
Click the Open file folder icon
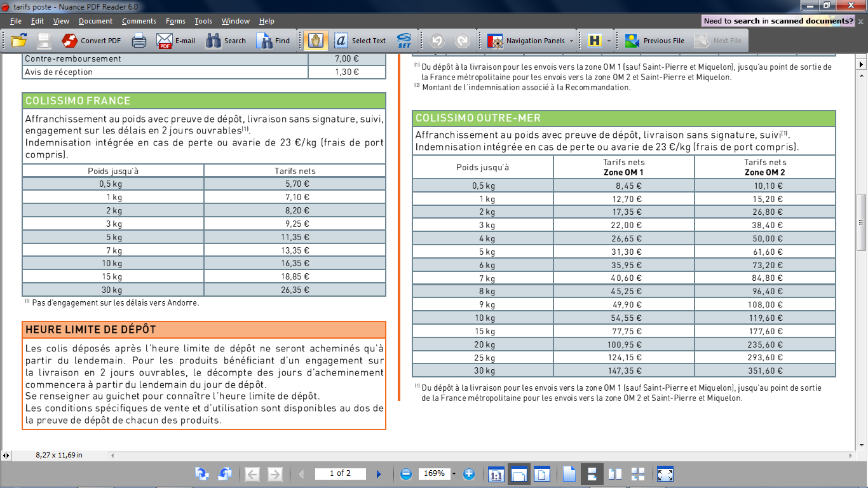tap(19, 41)
